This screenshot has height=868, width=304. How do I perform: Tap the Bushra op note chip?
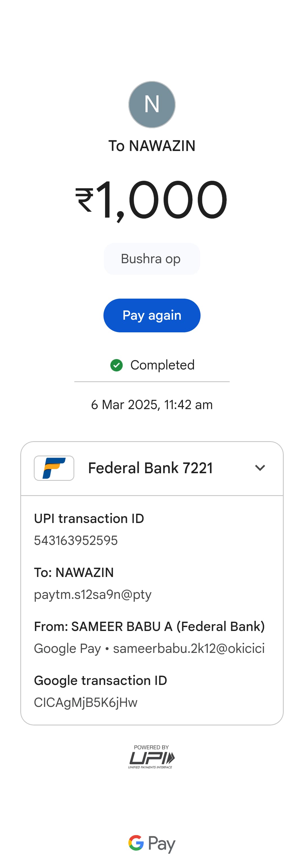tap(151, 259)
